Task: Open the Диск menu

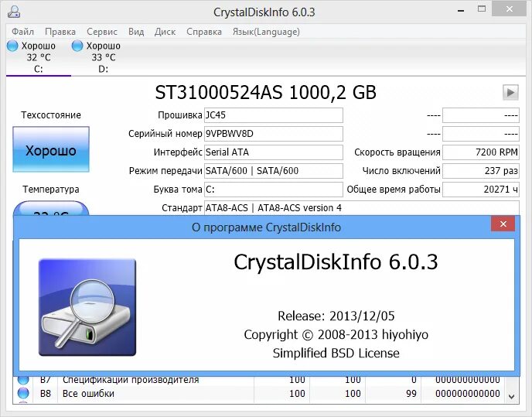Action: tap(165, 32)
